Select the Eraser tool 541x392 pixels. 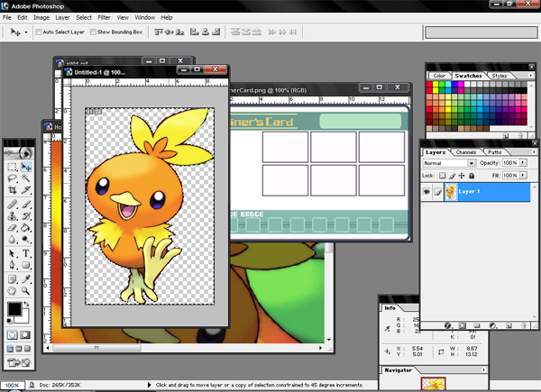[x=13, y=228]
